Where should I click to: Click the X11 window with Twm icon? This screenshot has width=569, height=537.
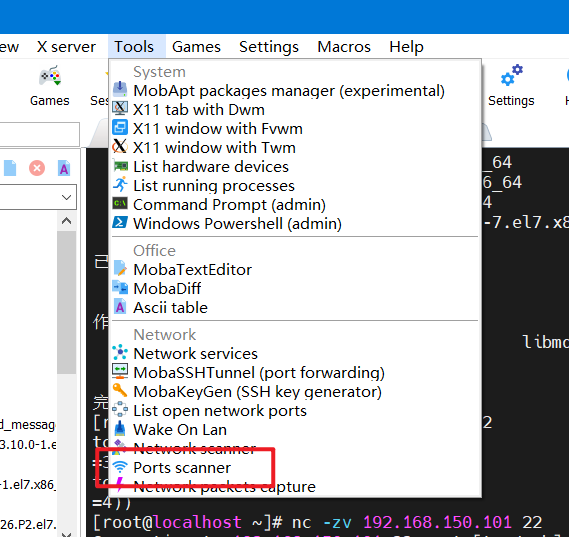(x=120, y=146)
